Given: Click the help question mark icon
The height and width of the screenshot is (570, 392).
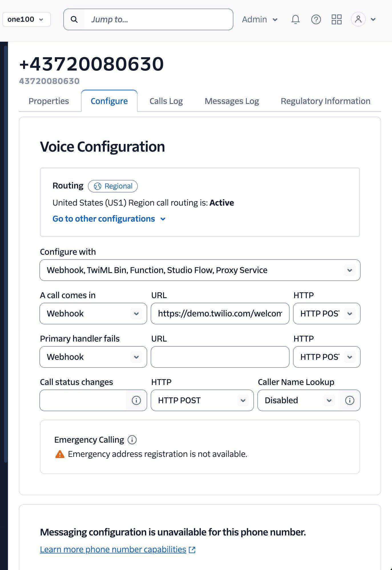Looking at the screenshot, I should [316, 19].
